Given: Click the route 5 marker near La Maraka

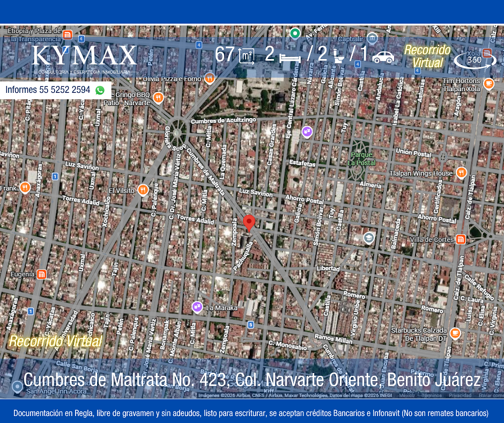Looking at the screenshot, I should point(251,325).
